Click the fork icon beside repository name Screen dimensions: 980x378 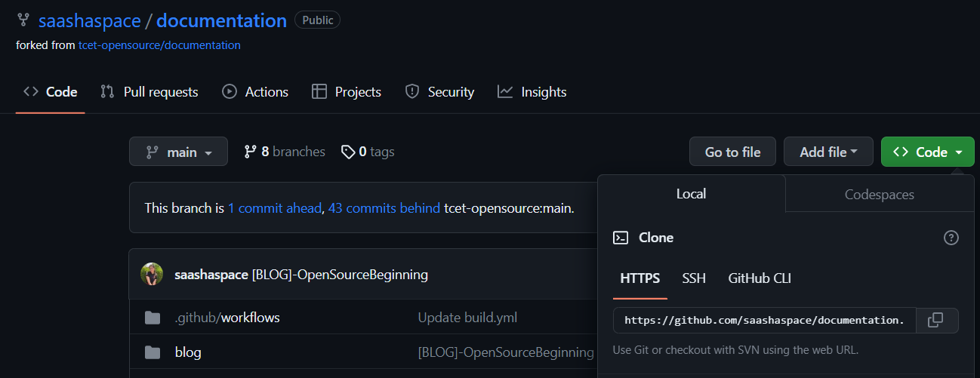pos(22,20)
